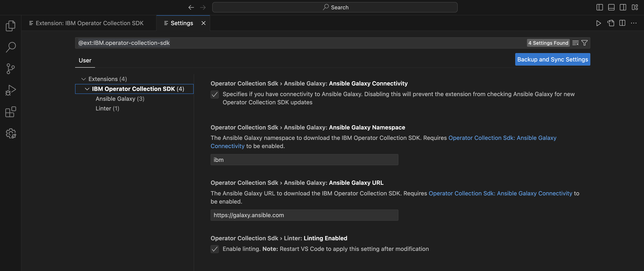The height and width of the screenshot is (271, 644).
Task: Select Linter (1) in settings tree
Action: pyautogui.click(x=107, y=108)
